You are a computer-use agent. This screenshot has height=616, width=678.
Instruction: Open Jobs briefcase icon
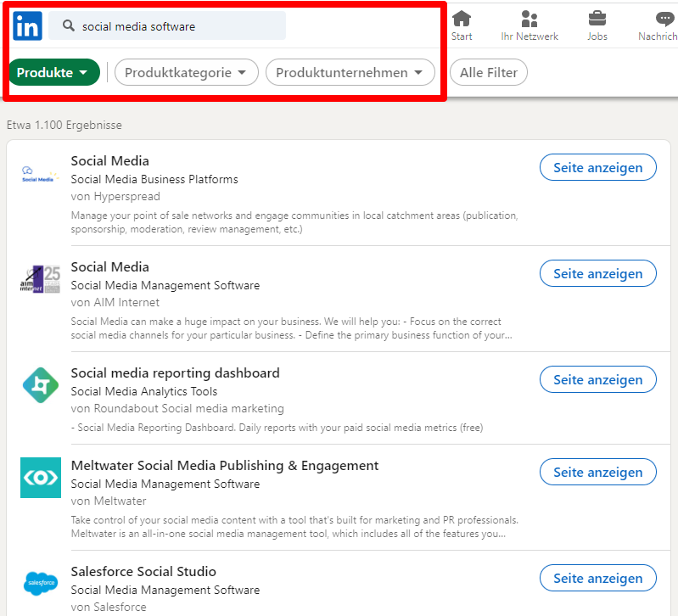(x=597, y=19)
